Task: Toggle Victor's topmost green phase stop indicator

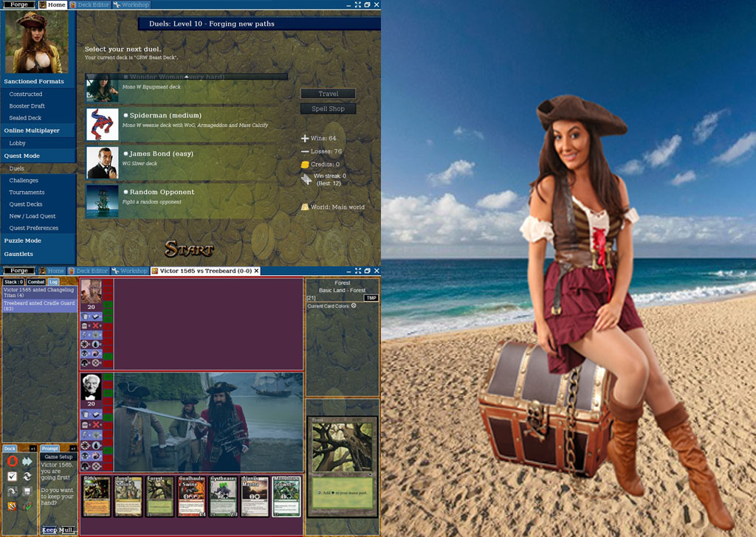Action: click(x=108, y=377)
